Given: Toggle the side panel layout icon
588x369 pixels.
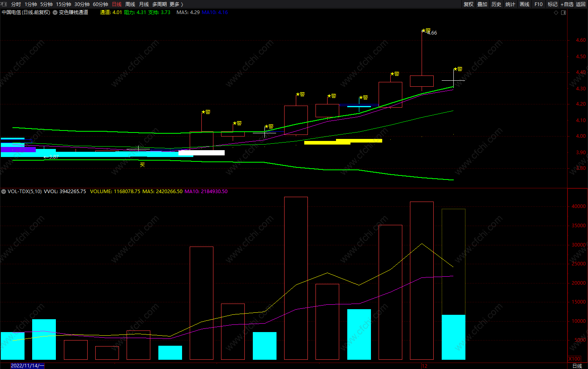Looking at the screenshot, I should (x=563, y=12).
